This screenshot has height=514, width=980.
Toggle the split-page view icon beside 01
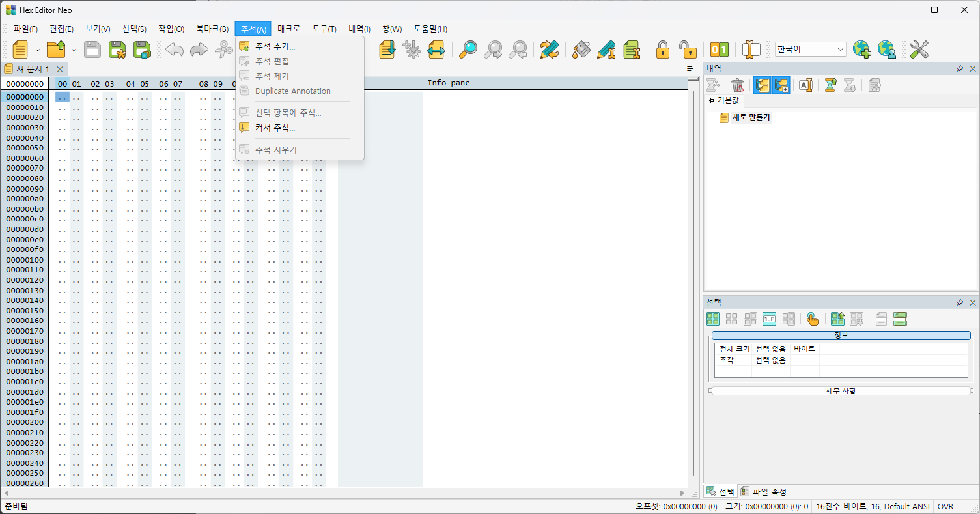[x=751, y=50]
